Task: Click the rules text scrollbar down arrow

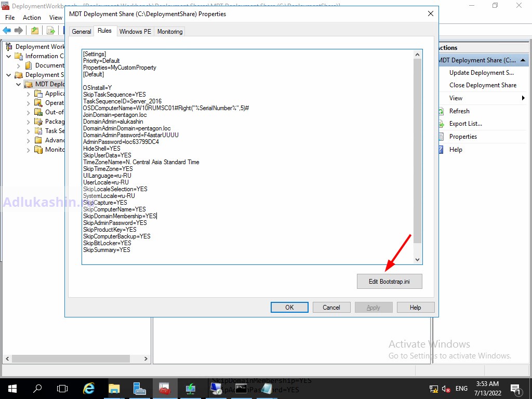Action: (x=417, y=259)
